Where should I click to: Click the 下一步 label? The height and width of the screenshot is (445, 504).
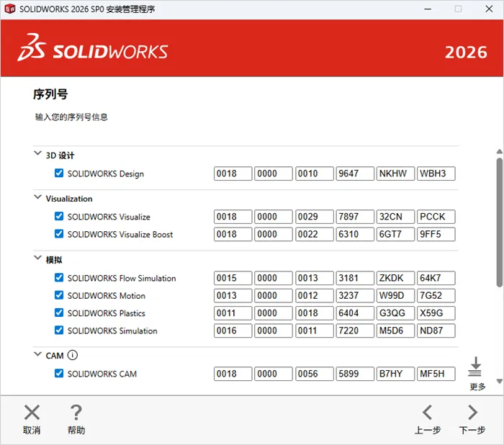coord(472,430)
